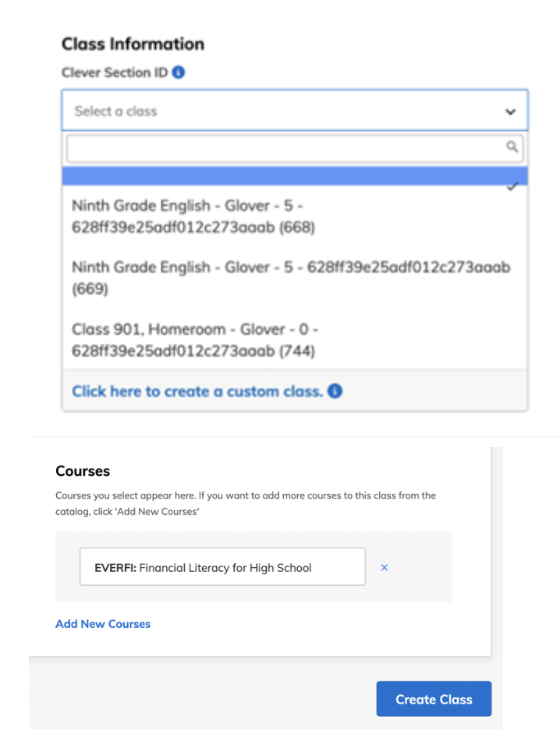
Task: Click the checkmark on the highlighted blank option
Action: 512,185
